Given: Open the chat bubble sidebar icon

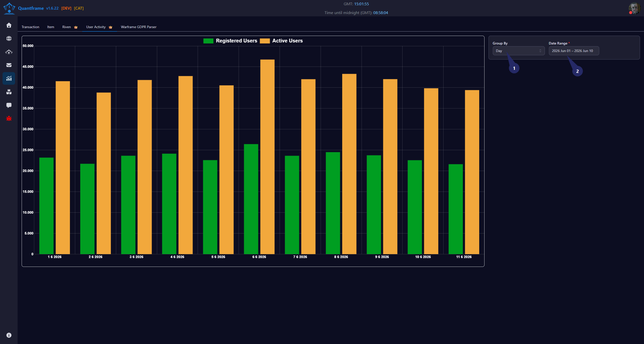Looking at the screenshot, I should tap(9, 105).
